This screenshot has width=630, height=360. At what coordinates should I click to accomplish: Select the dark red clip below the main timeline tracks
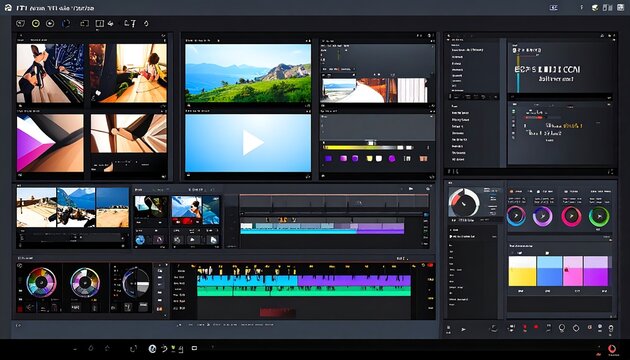click(x=277, y=312)
